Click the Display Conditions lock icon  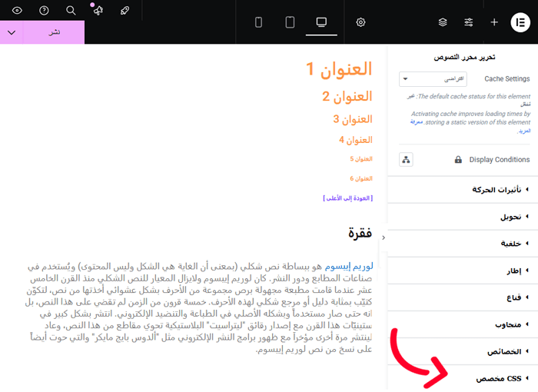(458, 160)
